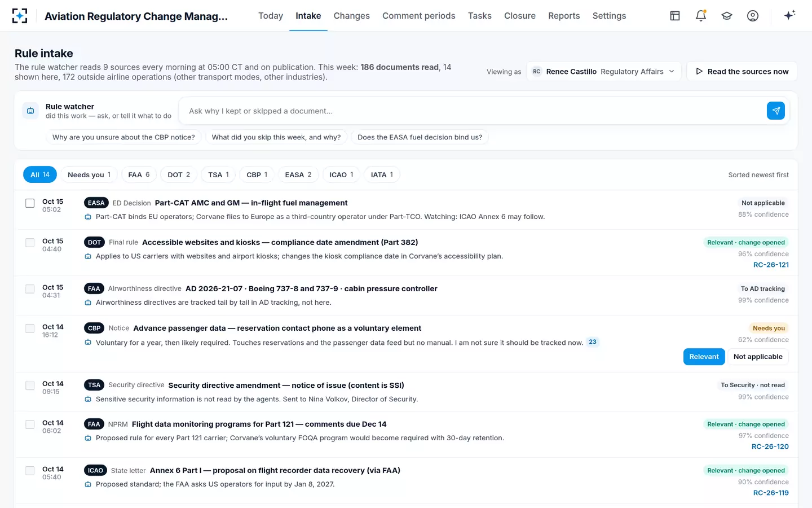Select the checkbox for the EASA Part-CAT decision
The height and width of the screenshot is (508, 812).
30,203
